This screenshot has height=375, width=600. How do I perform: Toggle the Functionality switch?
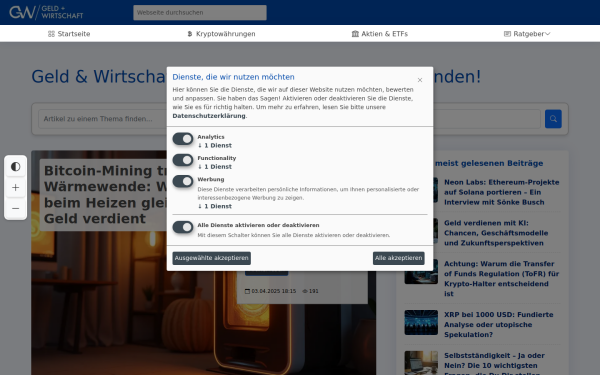coord(183,160)
